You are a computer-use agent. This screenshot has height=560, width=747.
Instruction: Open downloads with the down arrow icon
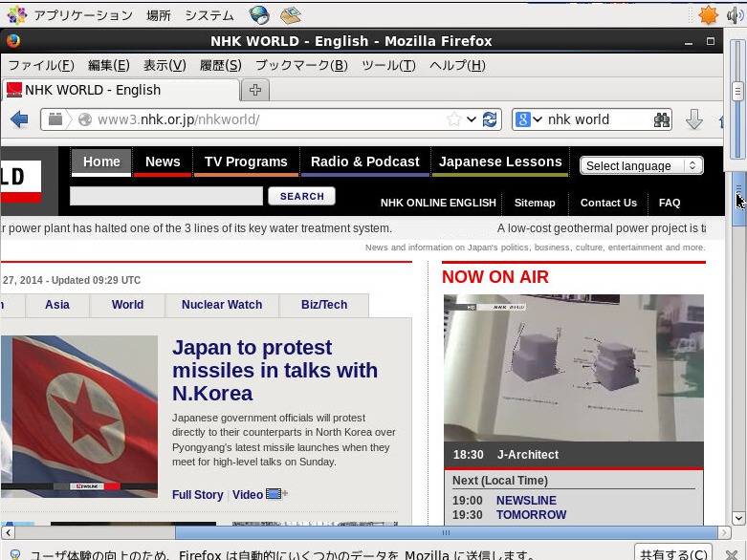pos(694,118)
